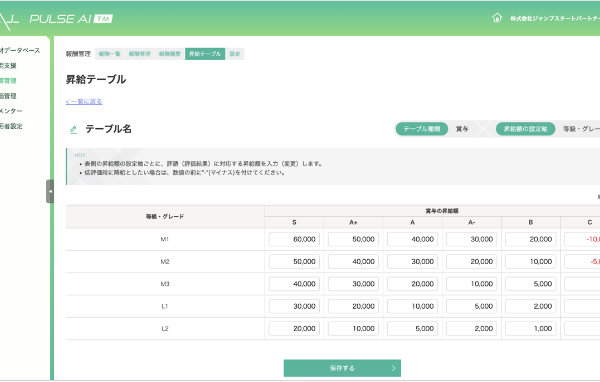Click the M3 grade row label

pyautogui.click(x=165, y=284)
